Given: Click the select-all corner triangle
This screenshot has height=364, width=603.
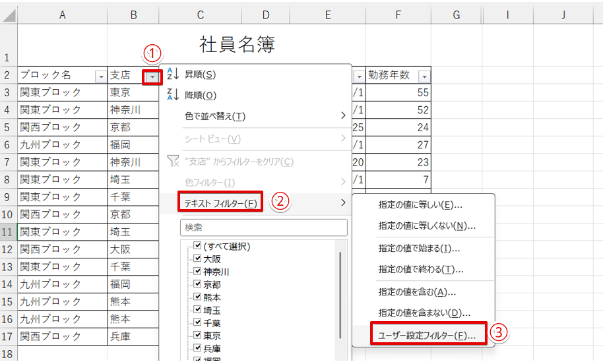Looking at the screenshot, I should pos(9,15).
